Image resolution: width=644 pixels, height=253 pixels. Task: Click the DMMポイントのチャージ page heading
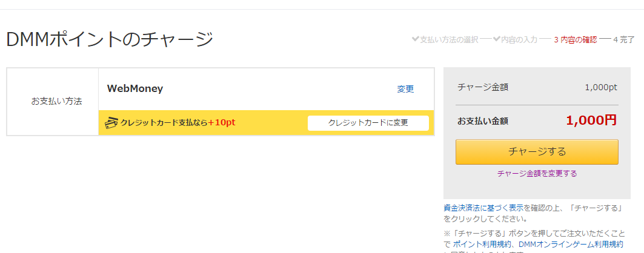[110, 40]
